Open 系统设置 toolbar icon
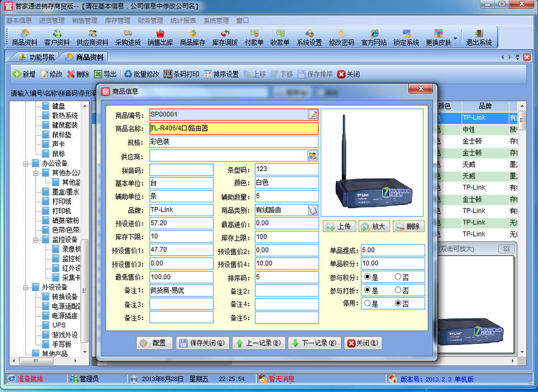This screenshot has height=392, width=538. pyautogui.click(x=309, y=37)
